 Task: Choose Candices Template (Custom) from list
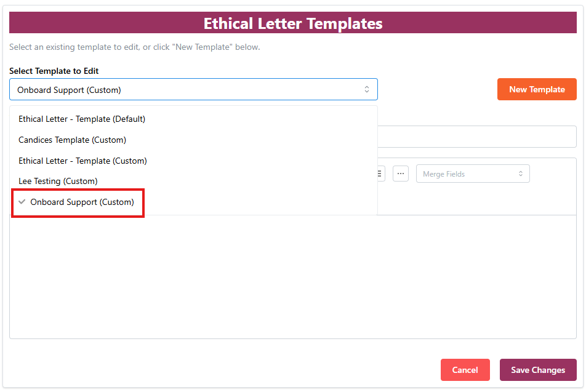pyautogui.click(x=72, y=140)
